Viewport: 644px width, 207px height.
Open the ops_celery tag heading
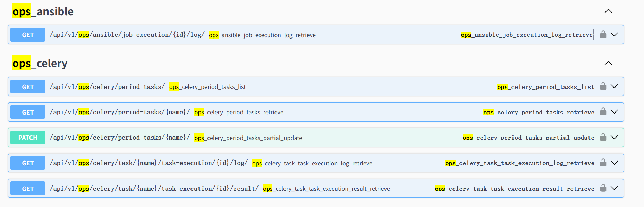click(40, 63)
